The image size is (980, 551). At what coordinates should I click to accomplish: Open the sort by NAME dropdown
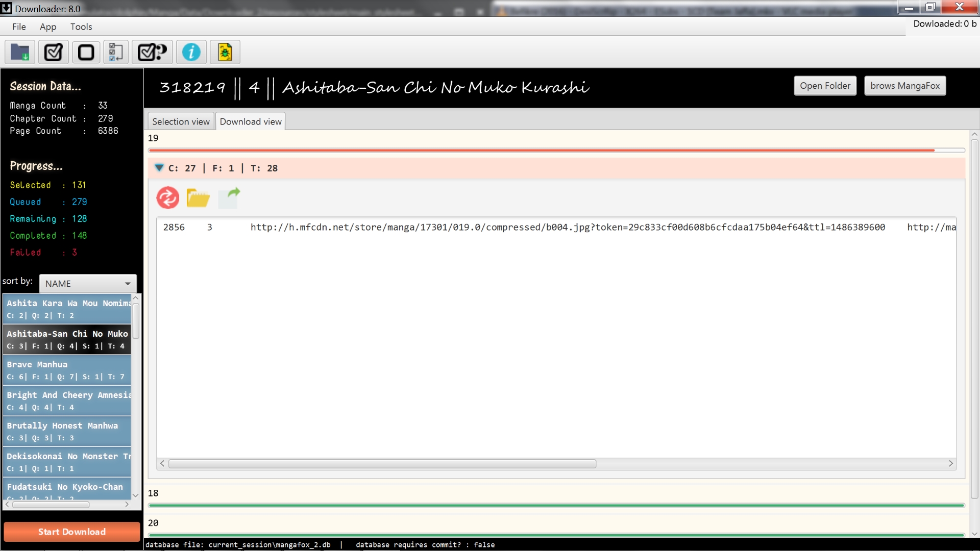88,284
